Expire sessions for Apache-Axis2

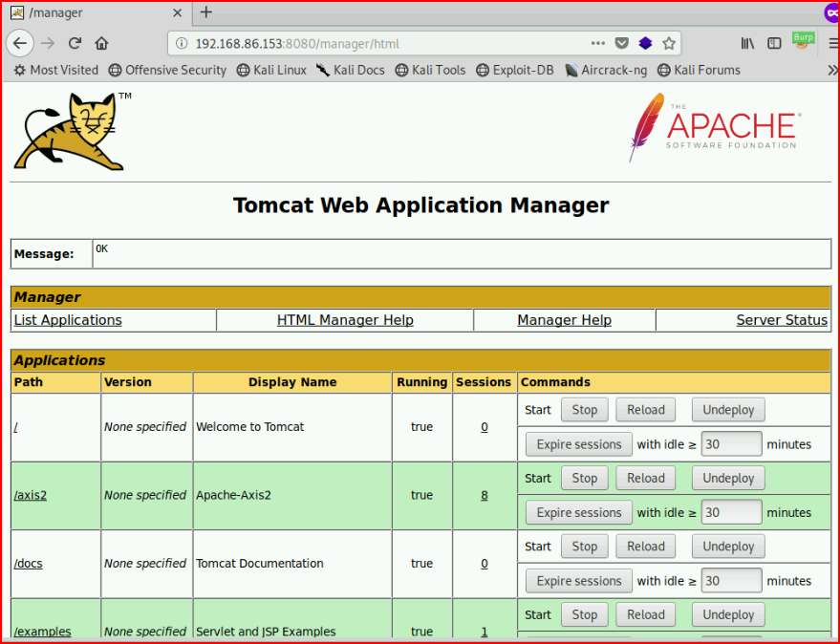579,512
